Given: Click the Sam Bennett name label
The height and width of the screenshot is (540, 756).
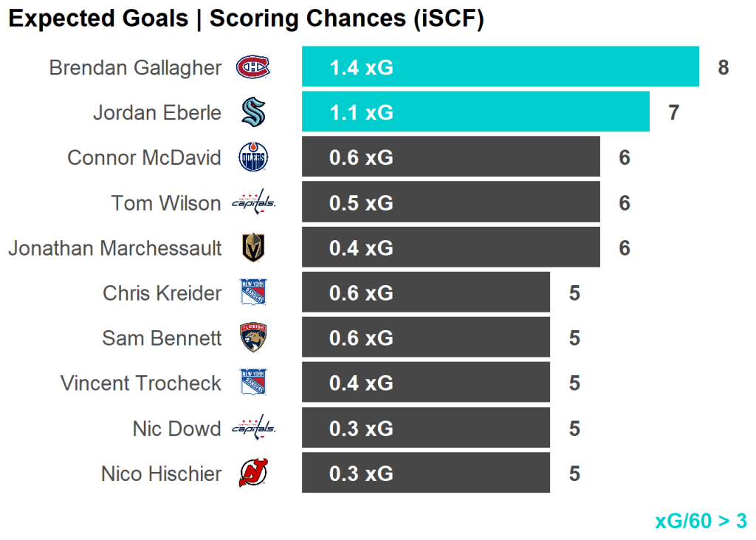Looking at the screenshot, I should point(162,338).
